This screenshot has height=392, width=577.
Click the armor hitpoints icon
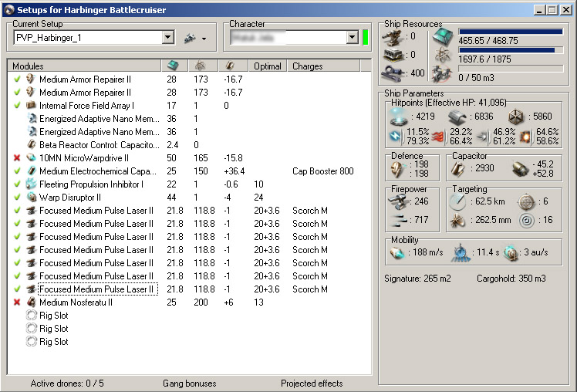pos(457,117)
